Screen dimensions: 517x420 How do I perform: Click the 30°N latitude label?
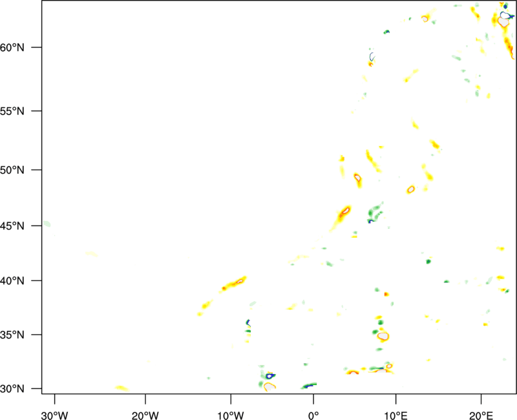point(12,389)
